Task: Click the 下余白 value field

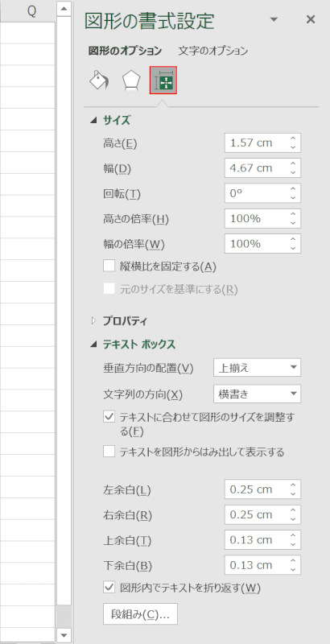Action: click(262, 565)
